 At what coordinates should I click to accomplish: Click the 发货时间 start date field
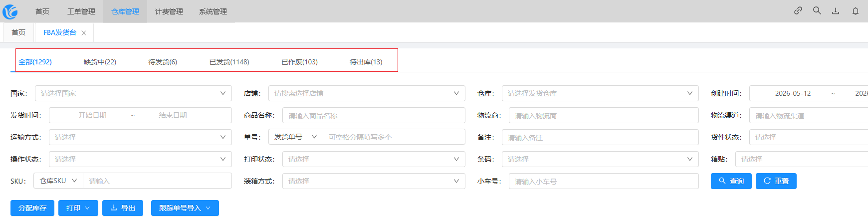(92, 115)
